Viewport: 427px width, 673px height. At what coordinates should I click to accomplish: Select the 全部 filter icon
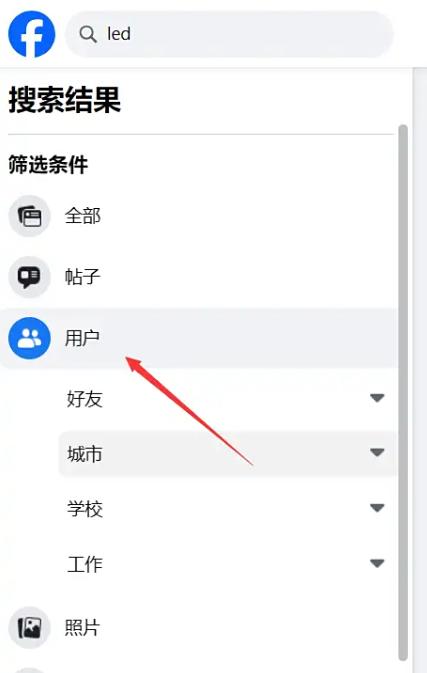pos(30,216)
